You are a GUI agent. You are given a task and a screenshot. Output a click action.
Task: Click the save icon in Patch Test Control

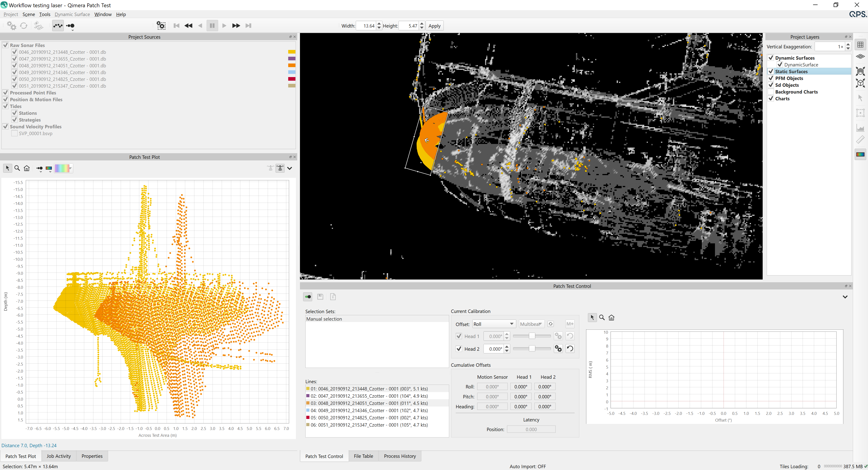[x=320, y=296]
